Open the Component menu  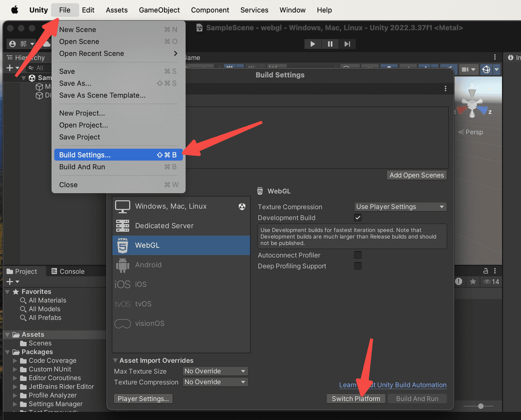coord(210,10)
